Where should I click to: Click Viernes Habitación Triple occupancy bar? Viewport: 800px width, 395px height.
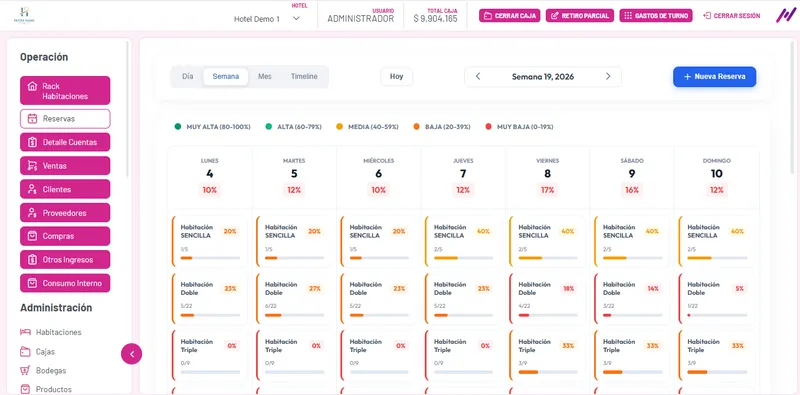[x=548, y=372]
